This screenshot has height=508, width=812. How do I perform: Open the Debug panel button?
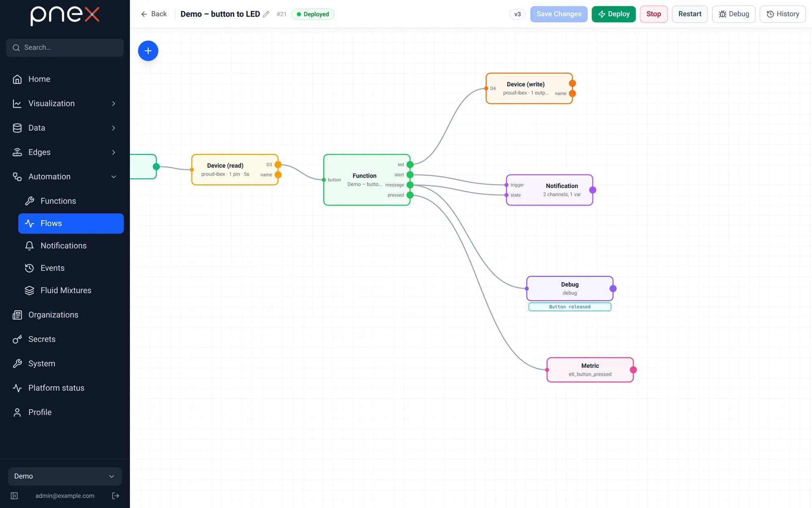[x=734, y=14]
